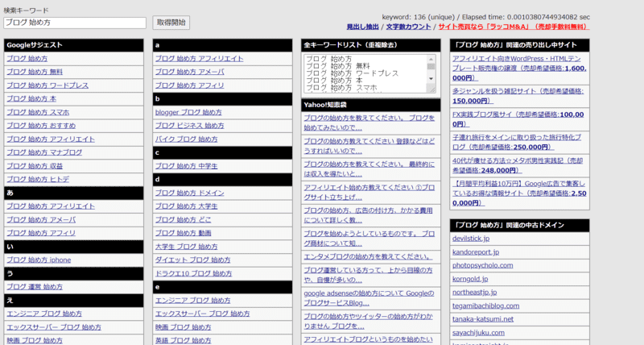644x345 pixels.
Task: Open the ブログ 始め方 中学生 link
Action: [x=187, y=166]
